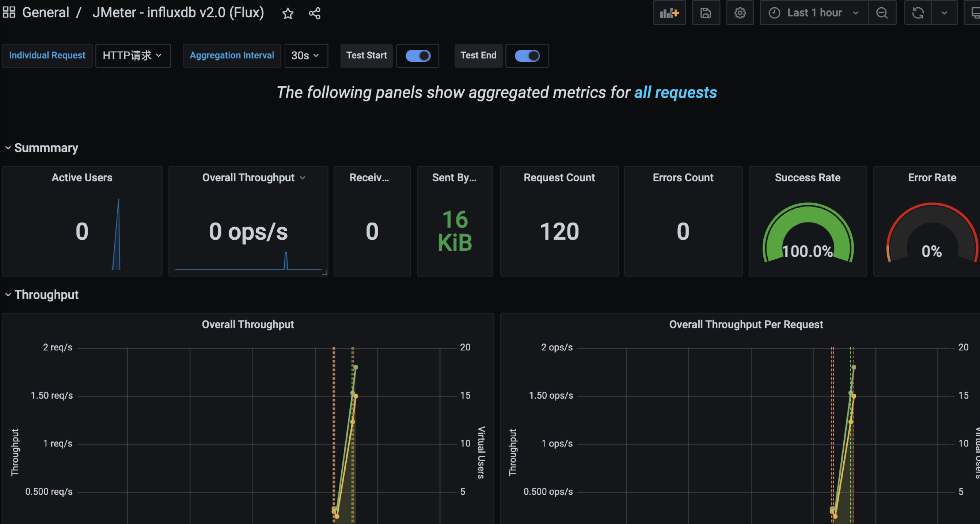Zoom out the time range with magnifier icon
980x524 pixels.
pyautogui.click(x=882, y=12)
